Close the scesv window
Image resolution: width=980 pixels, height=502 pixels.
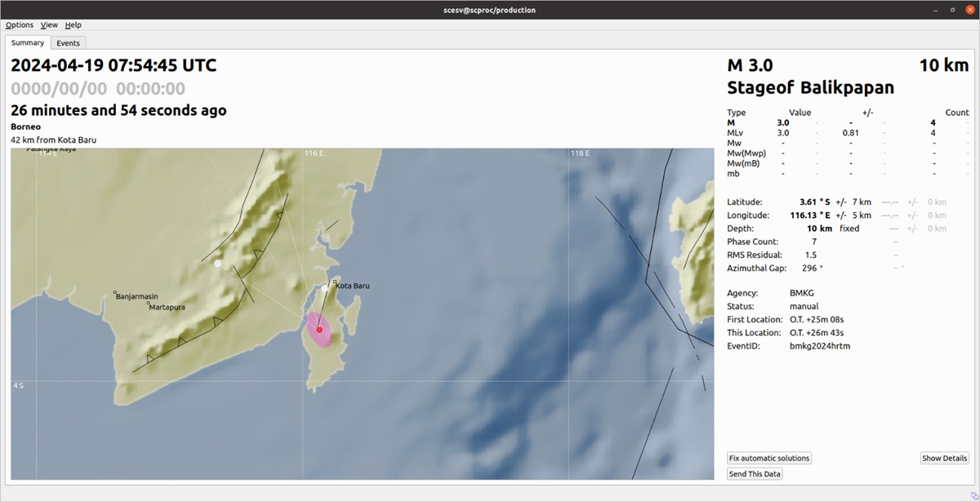[968, 10]
